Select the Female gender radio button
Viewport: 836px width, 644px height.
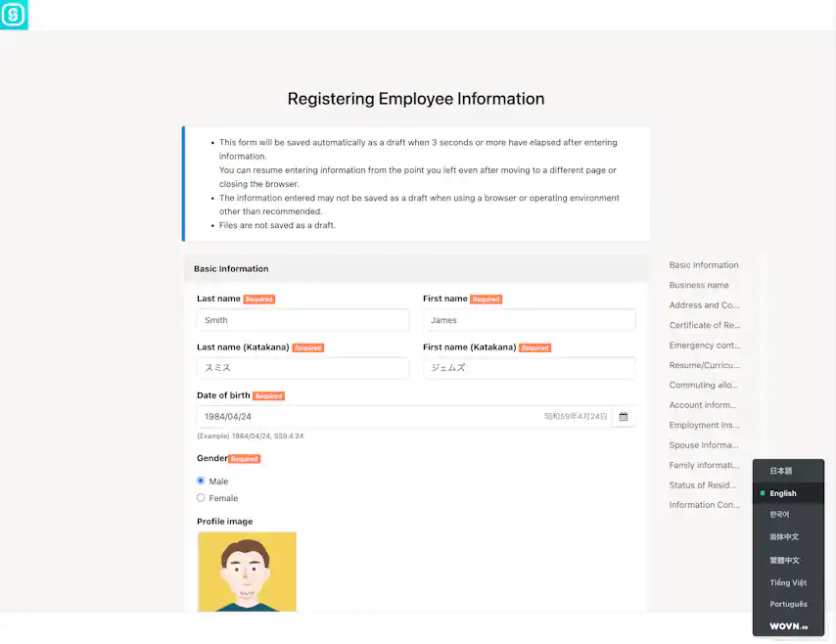pyautogui.click(x=200, y=498)
